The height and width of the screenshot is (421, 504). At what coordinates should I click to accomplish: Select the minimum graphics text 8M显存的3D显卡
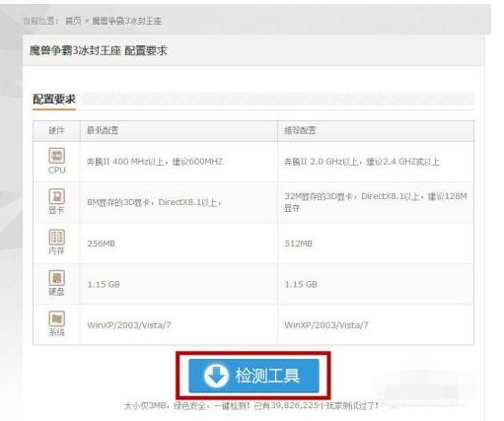(x=118, y=202)
